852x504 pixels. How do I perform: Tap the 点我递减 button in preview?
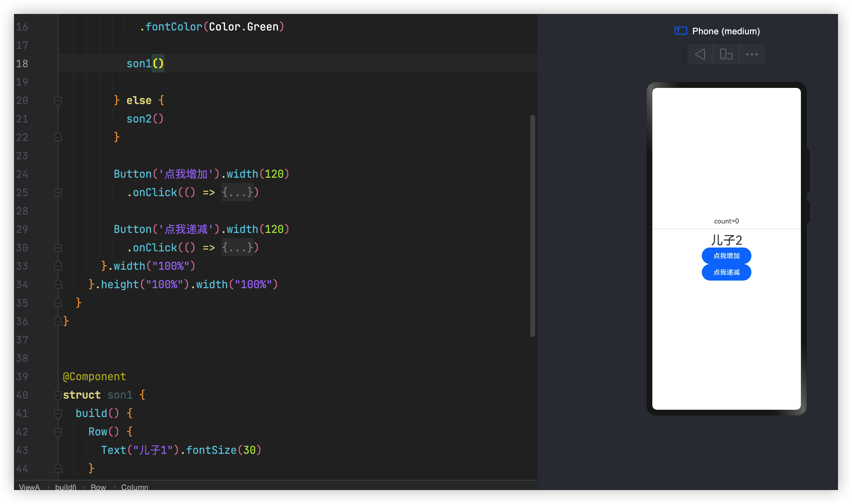(726, 272)
